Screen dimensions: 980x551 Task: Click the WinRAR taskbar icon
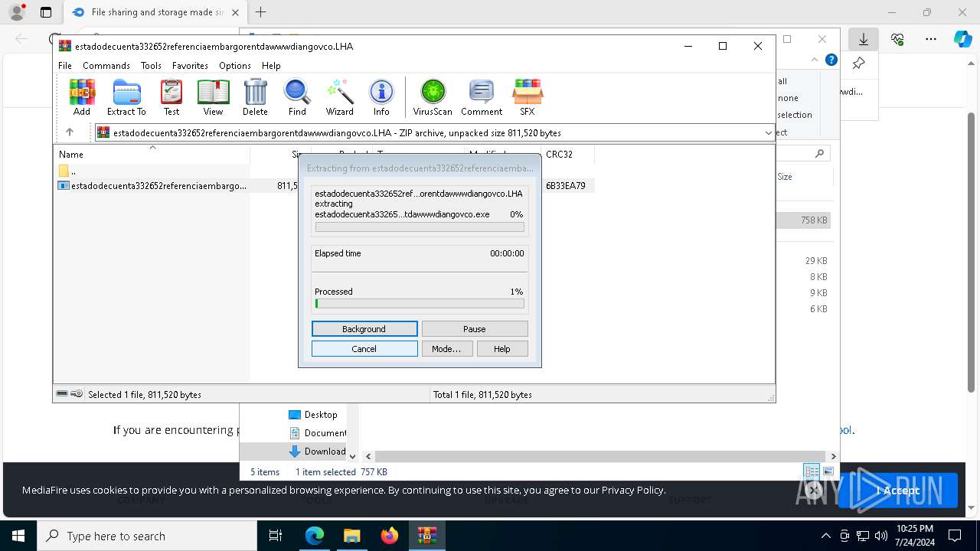pyautogui.click(x=427, y=536)
